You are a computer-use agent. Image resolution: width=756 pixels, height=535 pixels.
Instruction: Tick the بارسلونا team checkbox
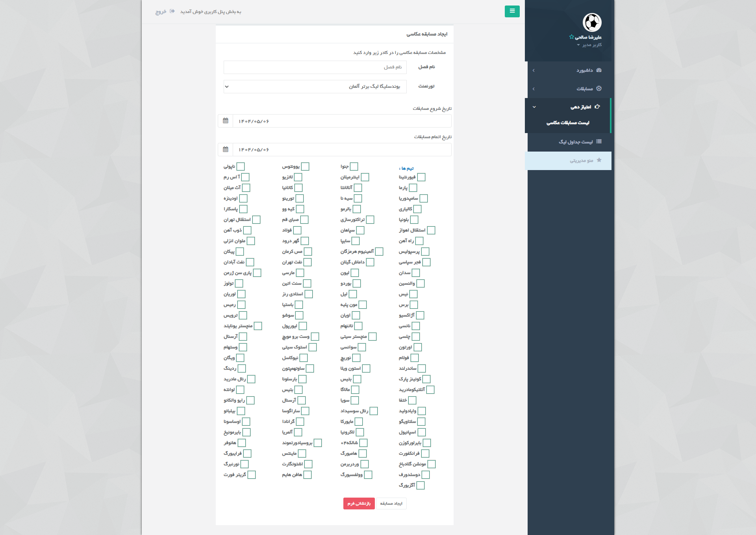point(302,379)
